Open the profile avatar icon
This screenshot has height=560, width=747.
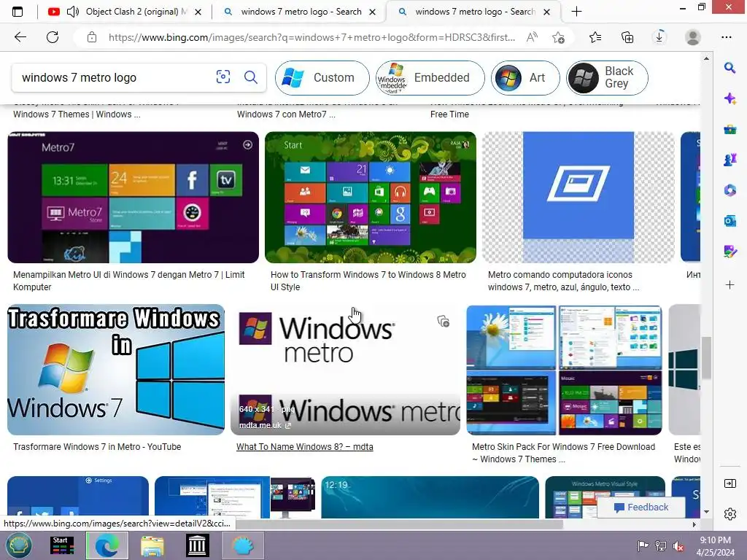(693, 37)
